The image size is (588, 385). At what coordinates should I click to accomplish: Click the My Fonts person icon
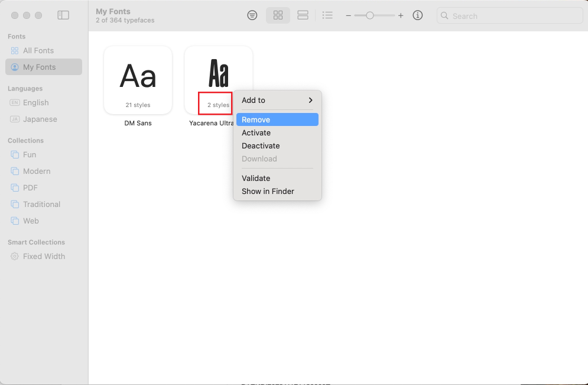[15, 67]
